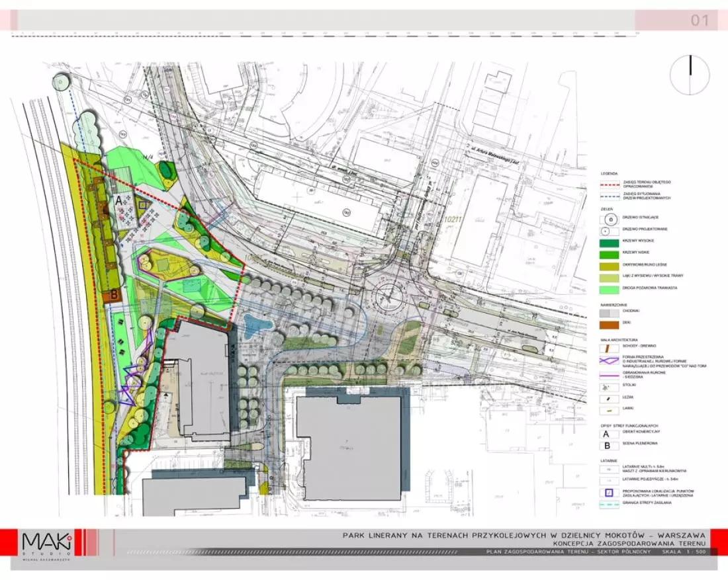
Task: Click zone 'B' brown stage on the plan
Action: click(113, 295)
